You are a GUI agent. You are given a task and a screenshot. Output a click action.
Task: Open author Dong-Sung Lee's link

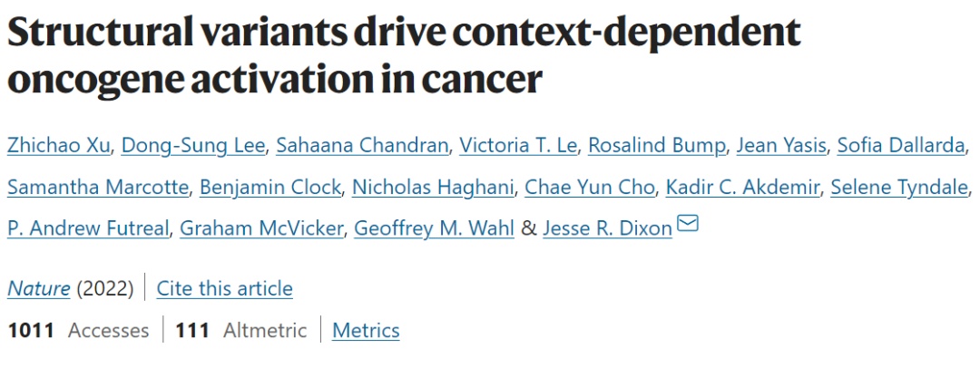[193, 146]
